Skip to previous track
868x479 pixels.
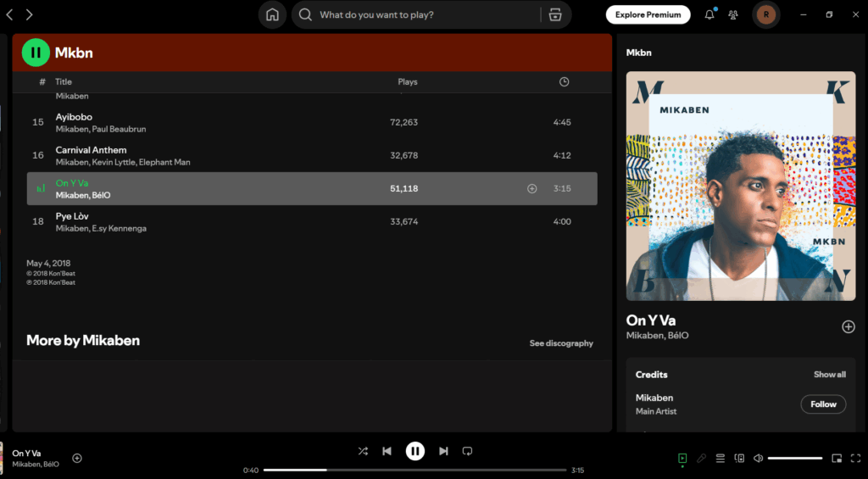click(387, 451)
